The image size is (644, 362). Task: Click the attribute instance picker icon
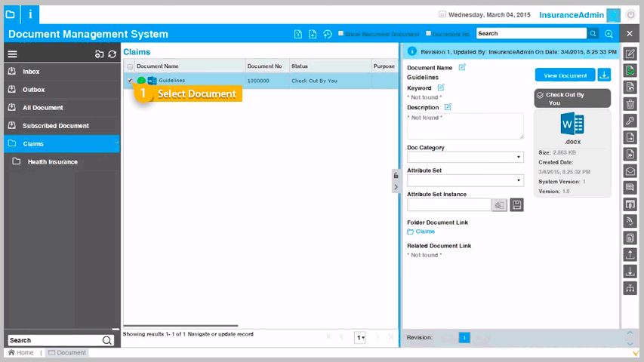coord(500,205)
